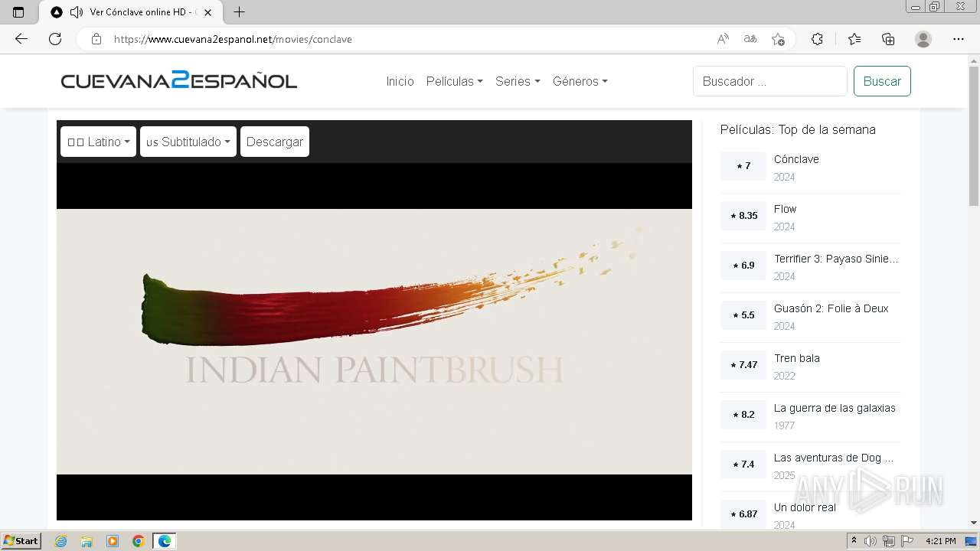Click the 8.2 rating badge
Image resolution: width=980 pixels, height=551 pixels.
click(743, 415)
